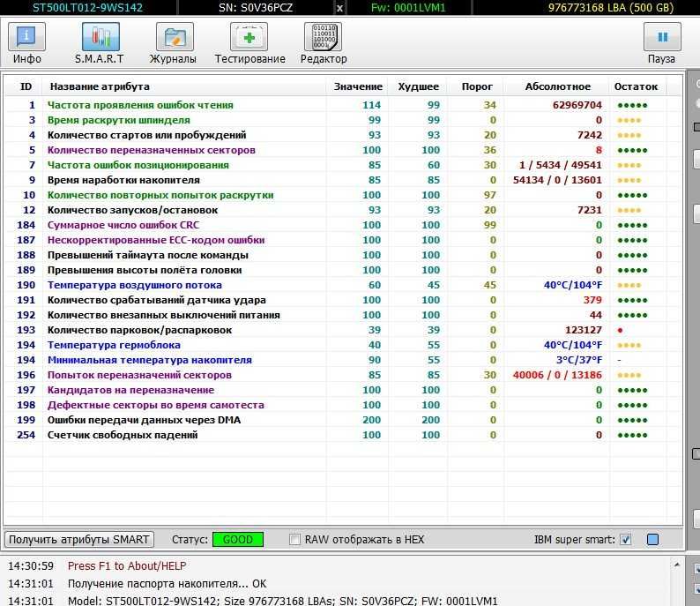Click the absolute value 54134 / 0 / 13601
Viewport: 700px width, 606px height.
557,180
